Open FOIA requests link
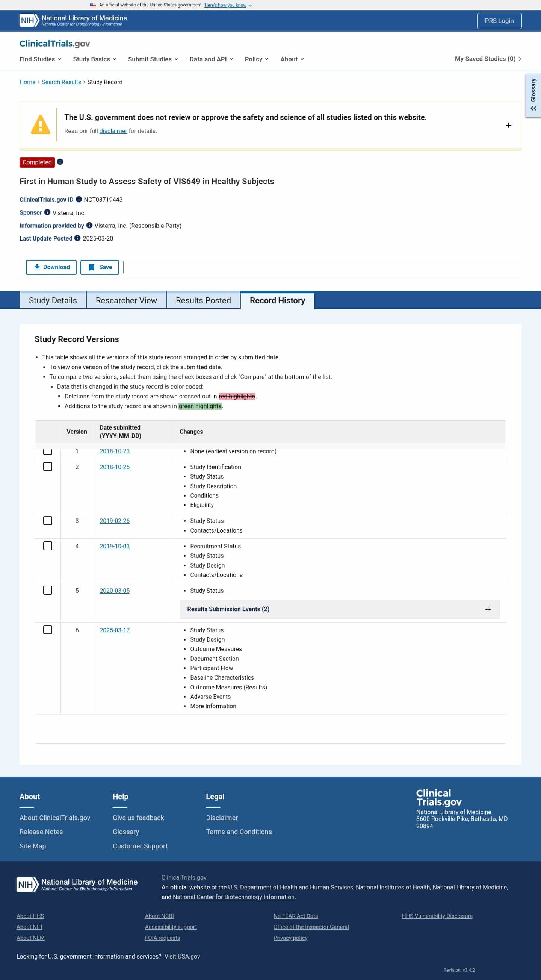Screen dimensions: 541x980 coord(162,938)
